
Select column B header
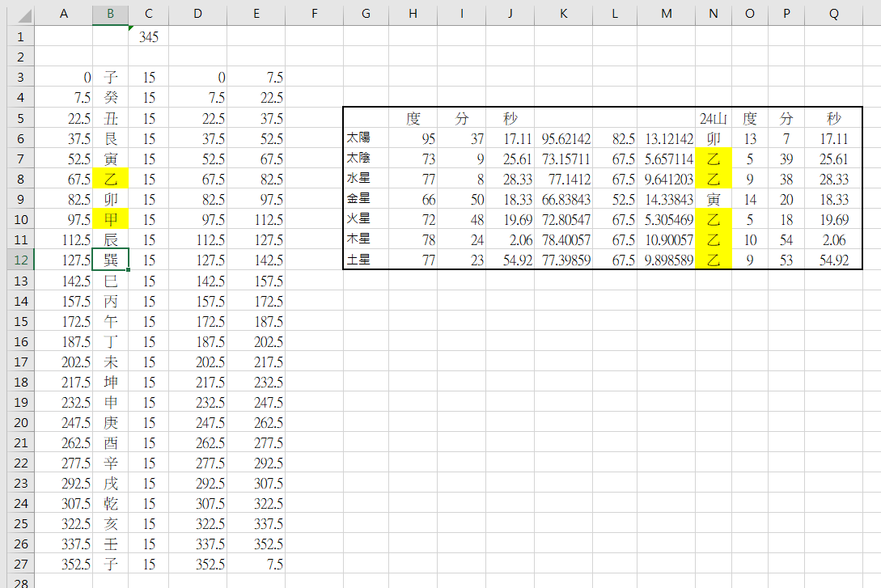tap(110, 14)
